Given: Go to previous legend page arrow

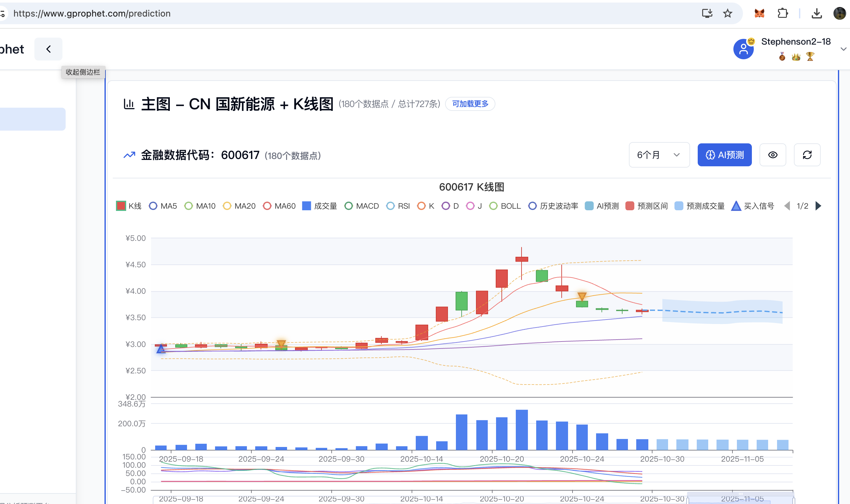Looking at the screenshot, I should pos(787,206).
